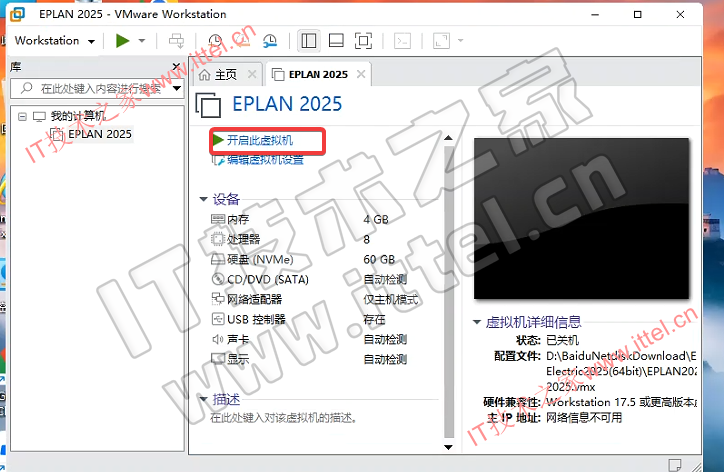Enter full screen mode icon
The height and width of the screenshot is (472, 724).
click(363, 41)
